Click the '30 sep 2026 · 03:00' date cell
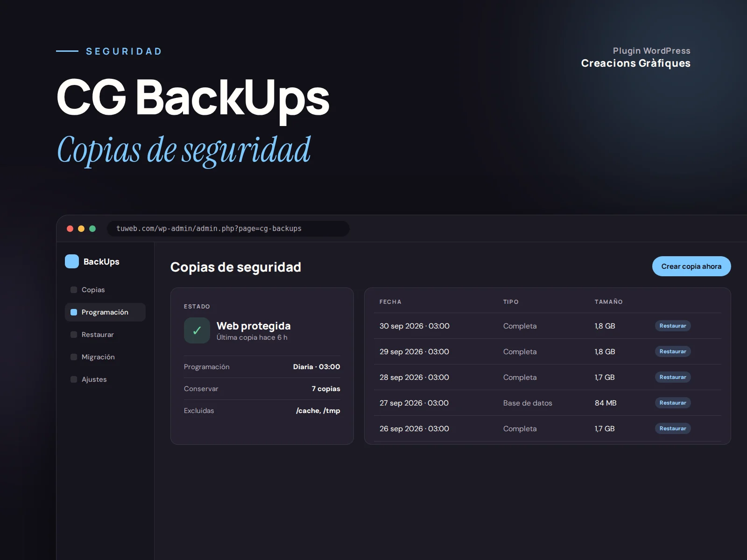This screenshot has height=560, width=747. point(415,326)
